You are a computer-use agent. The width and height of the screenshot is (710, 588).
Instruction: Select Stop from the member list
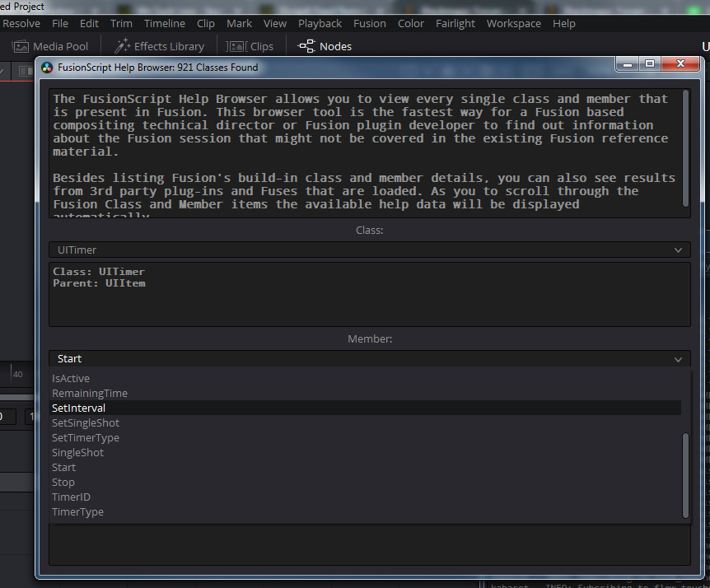coord(365,483)
